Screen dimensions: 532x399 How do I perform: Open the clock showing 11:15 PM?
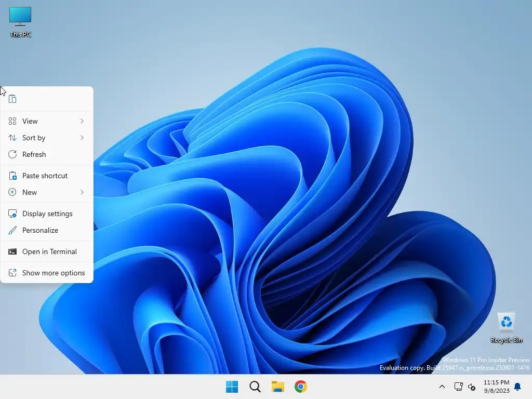click(x=496, y=387)
